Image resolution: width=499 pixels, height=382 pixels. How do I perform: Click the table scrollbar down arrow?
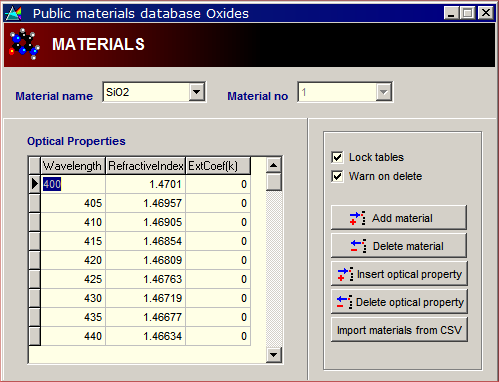point(274,355)
